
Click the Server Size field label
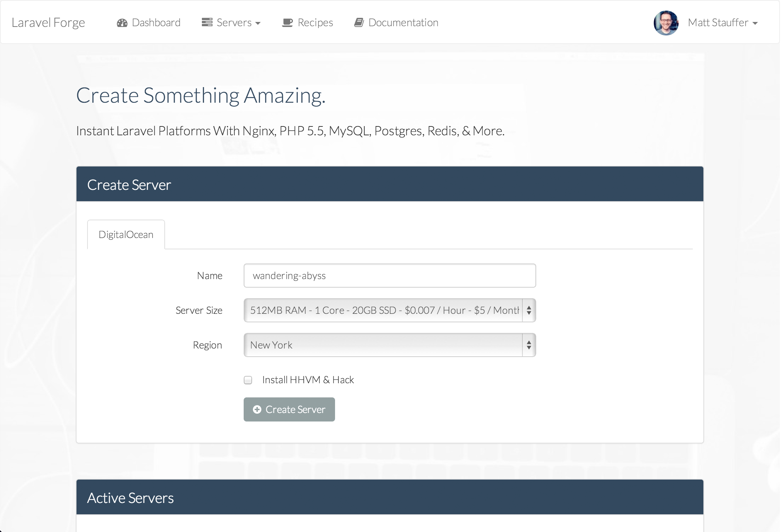[199, 310]
